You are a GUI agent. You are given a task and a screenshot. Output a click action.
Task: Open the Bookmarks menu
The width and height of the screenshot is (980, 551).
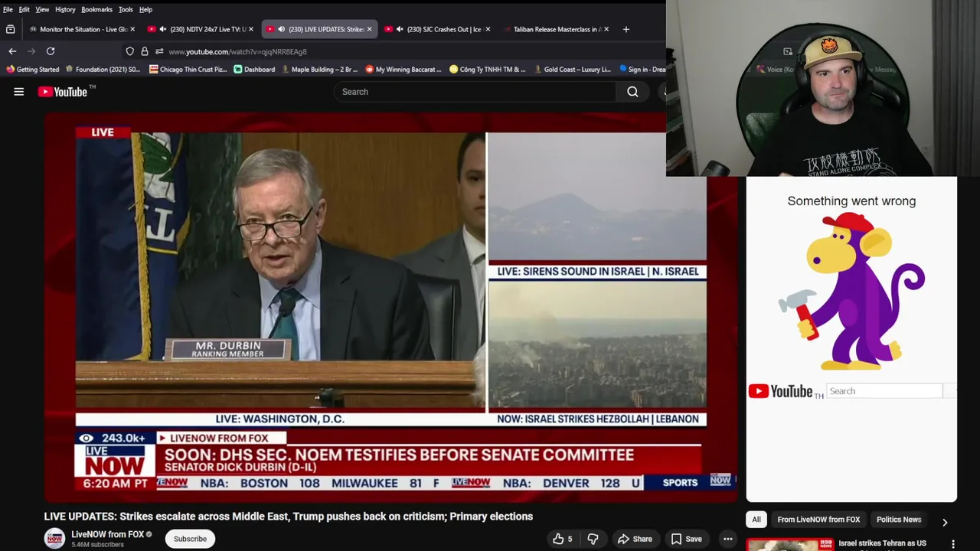96,9
